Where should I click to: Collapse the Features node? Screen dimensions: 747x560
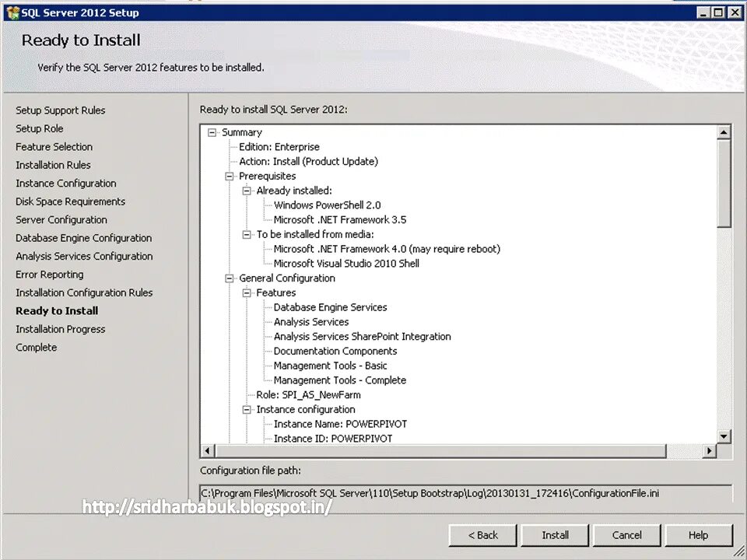[x=247, y=293]
